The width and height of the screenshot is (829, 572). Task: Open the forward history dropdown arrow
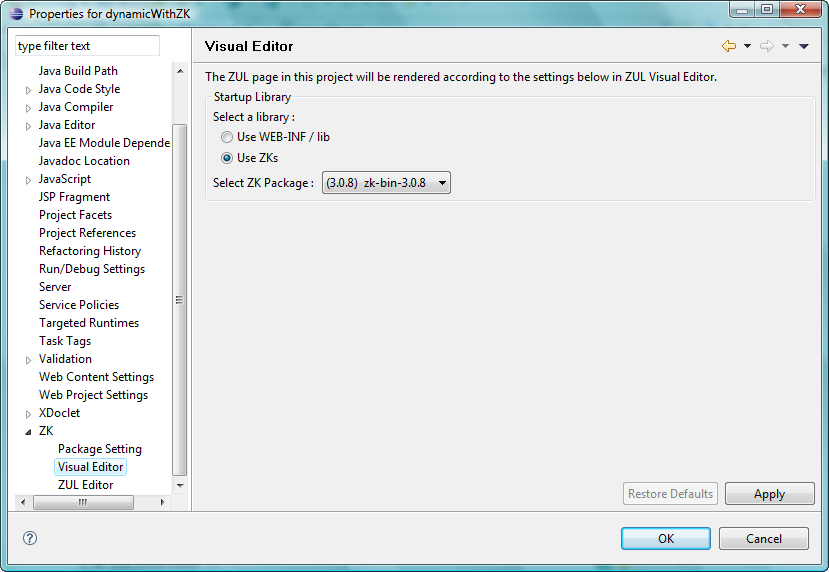click(x=785, y=46)
